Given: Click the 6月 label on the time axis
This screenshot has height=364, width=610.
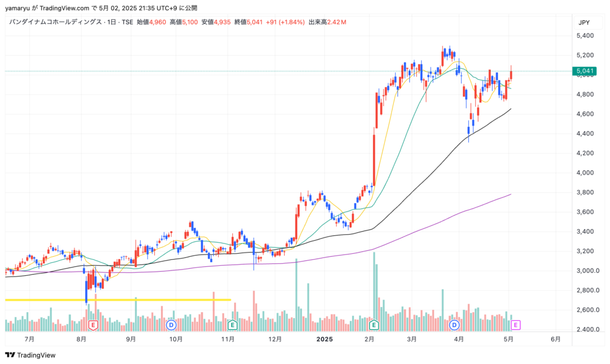Looking at the screenshot, I should tap(556, 339).
